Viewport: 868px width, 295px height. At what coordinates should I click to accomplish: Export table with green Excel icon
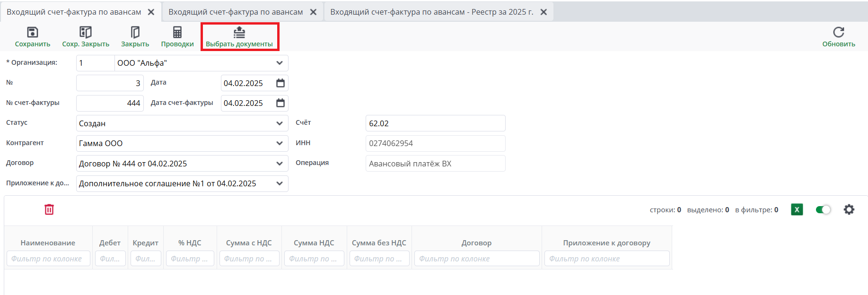(797, 209)
